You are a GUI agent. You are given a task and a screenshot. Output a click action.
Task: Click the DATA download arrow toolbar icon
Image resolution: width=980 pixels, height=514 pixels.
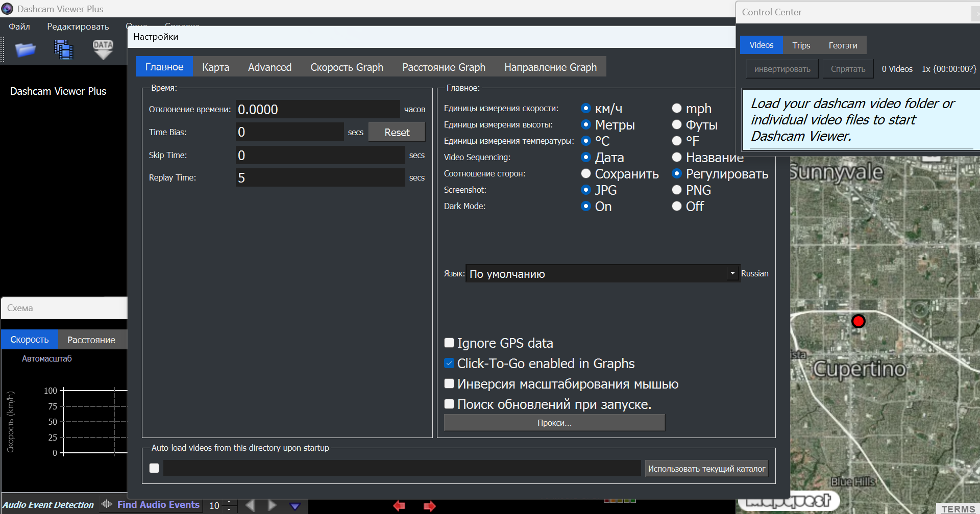[x=103, y=49]
